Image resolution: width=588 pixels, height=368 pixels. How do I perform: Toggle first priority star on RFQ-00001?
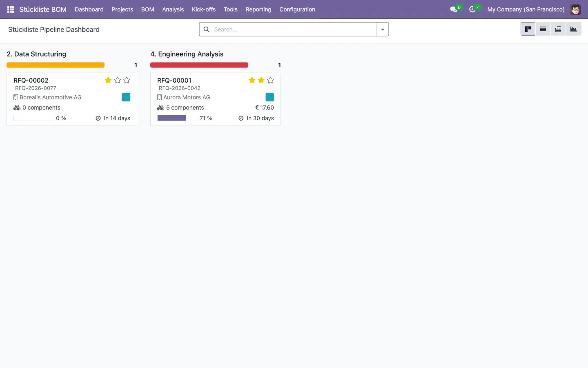point(252,80)
